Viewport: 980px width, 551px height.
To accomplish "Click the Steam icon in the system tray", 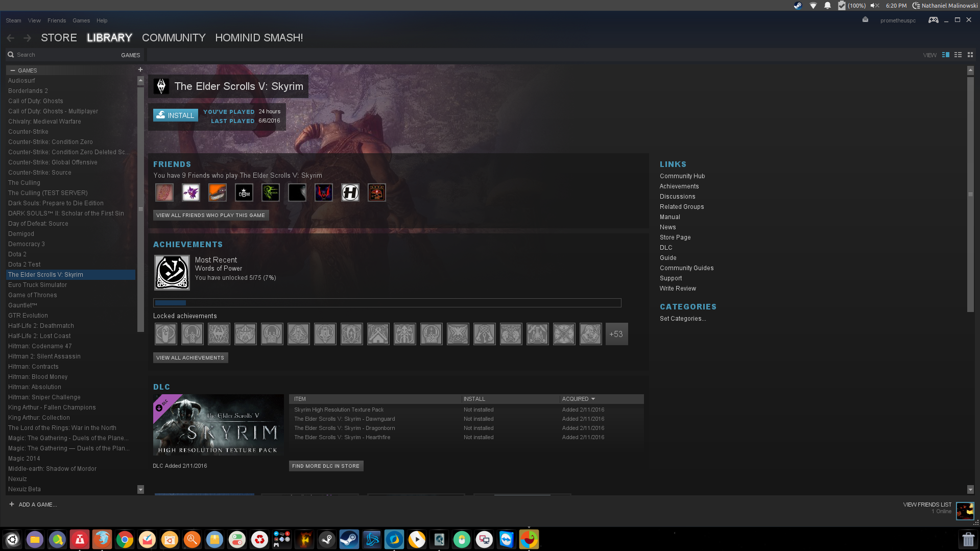I will 797,6.
